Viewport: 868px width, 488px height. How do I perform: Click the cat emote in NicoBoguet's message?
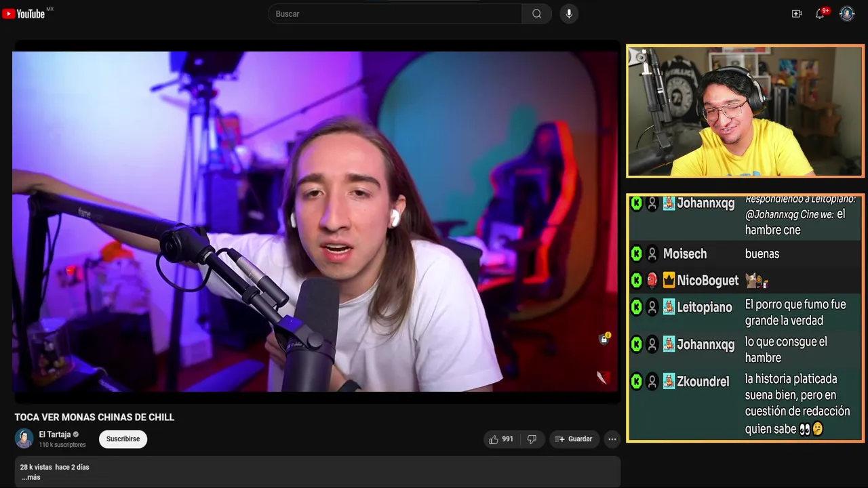[752, 280]
